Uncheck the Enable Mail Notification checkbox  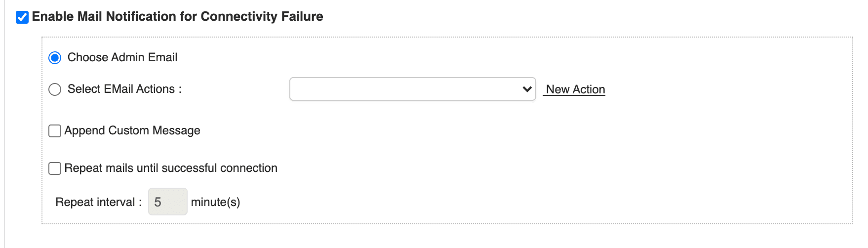click(x=22, y=17)
